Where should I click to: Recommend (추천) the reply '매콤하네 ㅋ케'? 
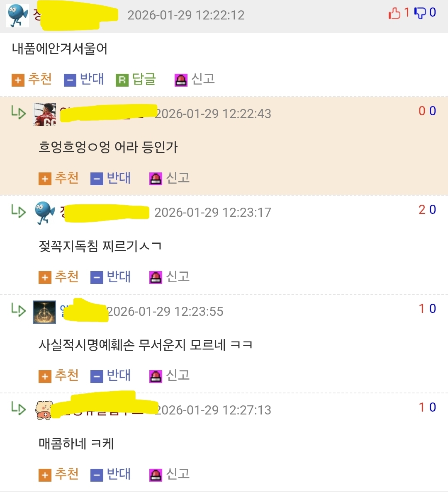pos(58,474)
